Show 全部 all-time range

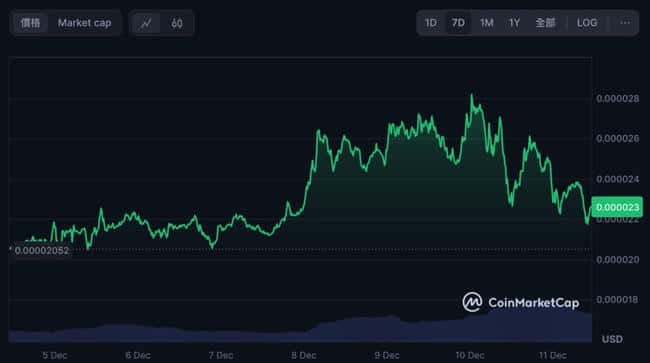click(x=545, y=23)
